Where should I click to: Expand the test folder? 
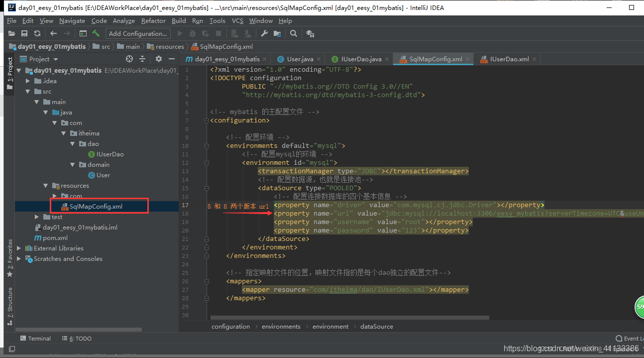click(x=37, y=217)
